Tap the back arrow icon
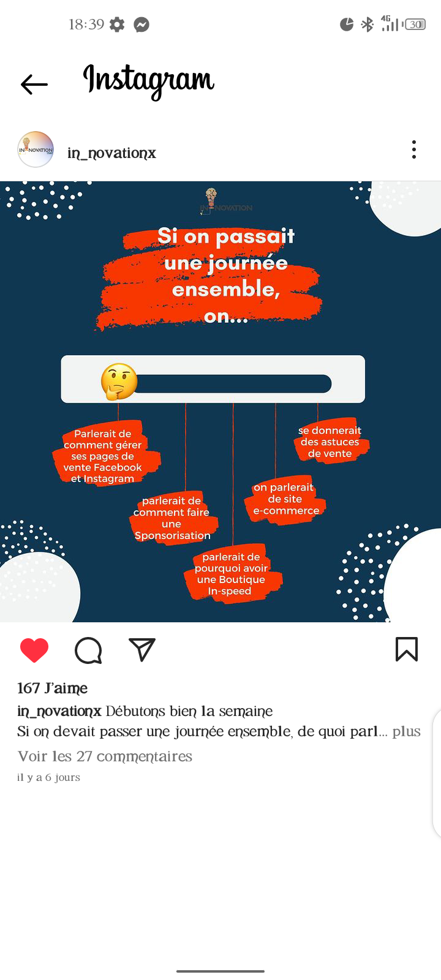The height and width of the screenshot is (980, 441). pyautogui.click(x=34, y=85)
